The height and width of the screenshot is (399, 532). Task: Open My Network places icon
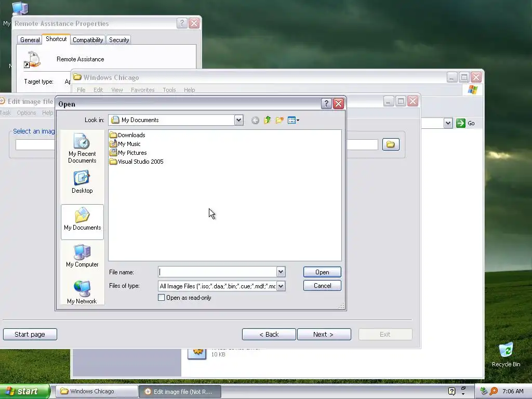82,292
